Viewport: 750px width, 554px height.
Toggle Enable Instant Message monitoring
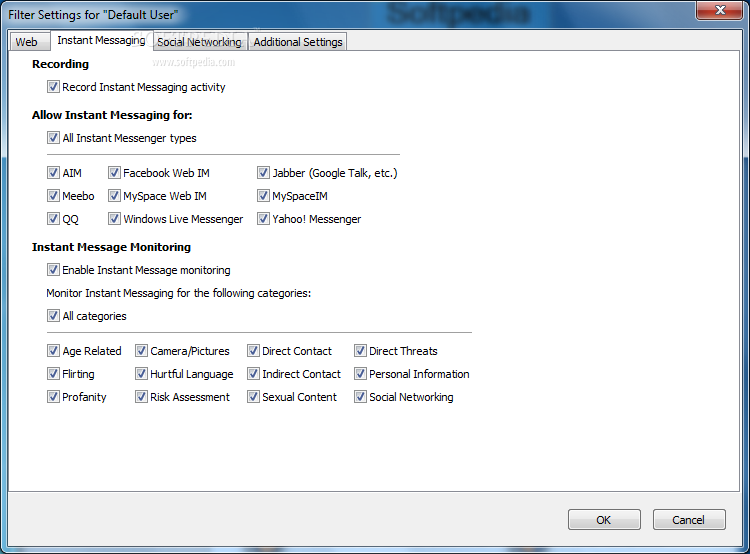[x=53, y=270]
